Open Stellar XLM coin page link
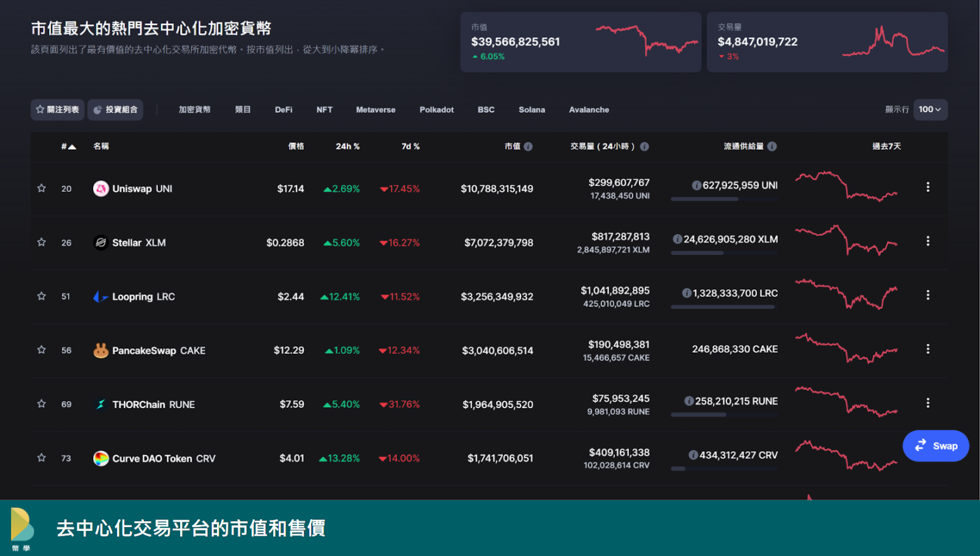 (x=139, y=243)
